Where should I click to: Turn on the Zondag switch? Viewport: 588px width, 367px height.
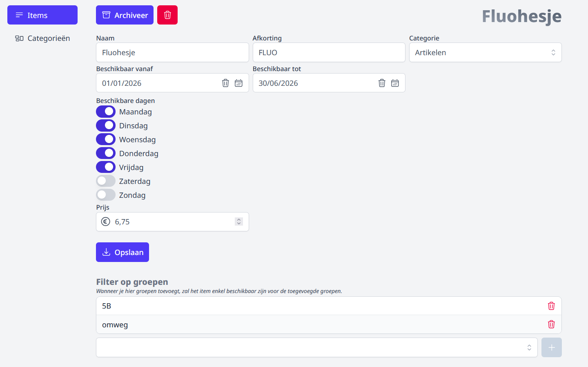(x=106, y=195)
